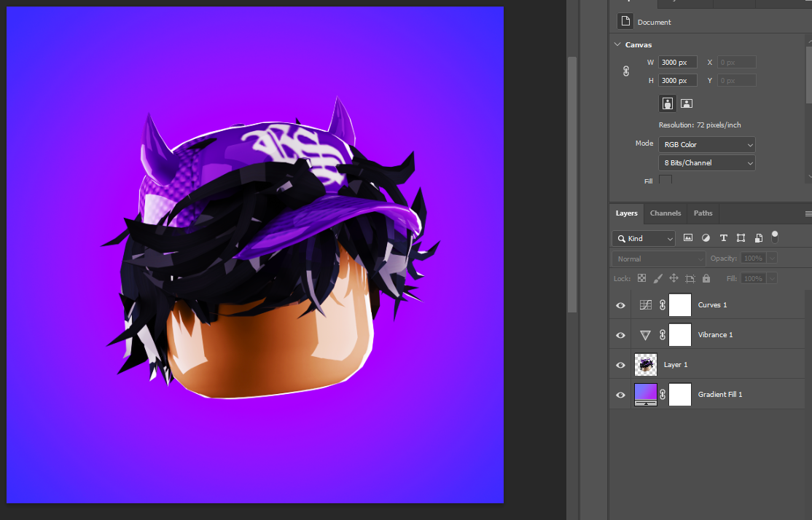
Task: Filter for smart objects in Layers panel
Action: click(758, 237)
